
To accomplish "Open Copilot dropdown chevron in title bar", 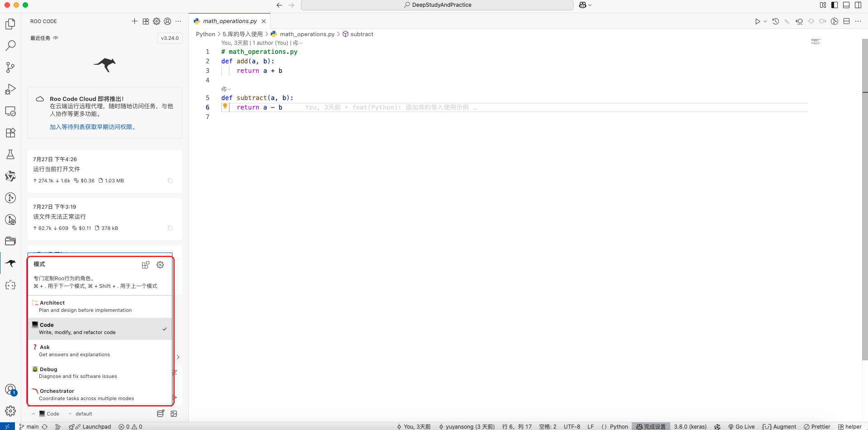I will [x=590, y=5].
